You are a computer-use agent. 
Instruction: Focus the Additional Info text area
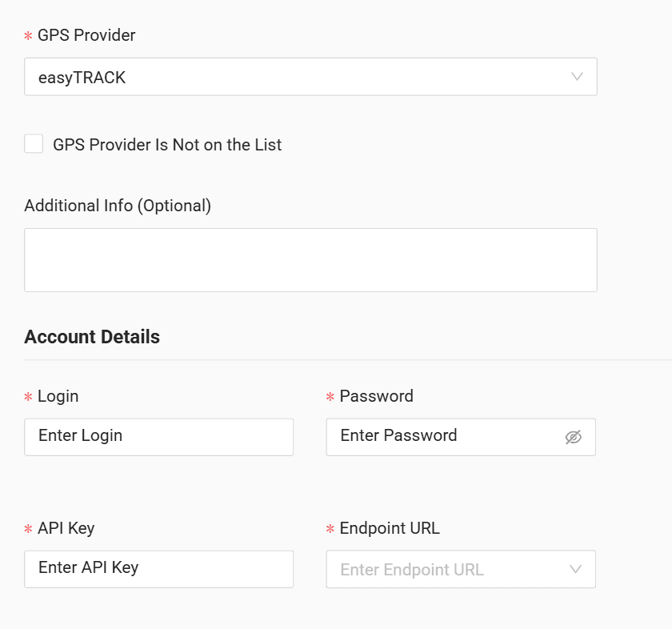click(x=310, y=260)
